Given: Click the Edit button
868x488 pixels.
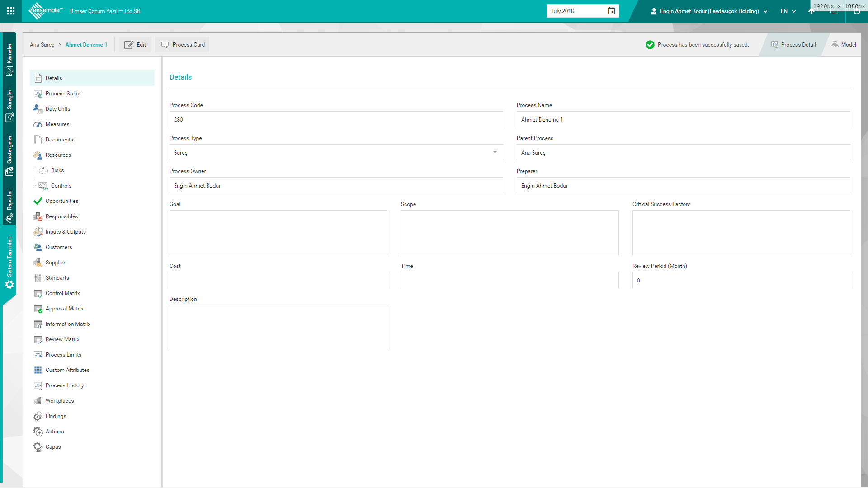Looking at the screenshot, I should [135, 45].
